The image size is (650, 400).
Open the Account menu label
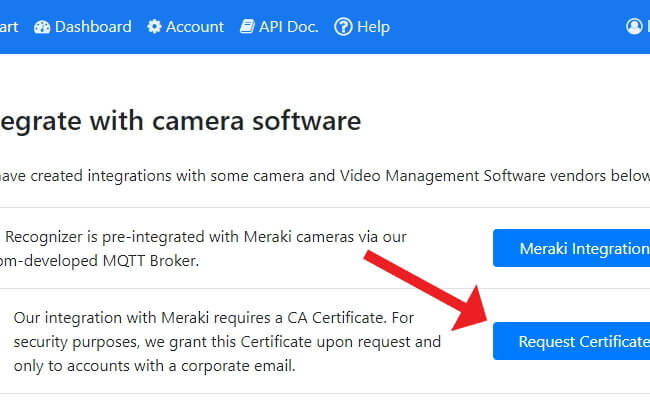pos(195,27)
